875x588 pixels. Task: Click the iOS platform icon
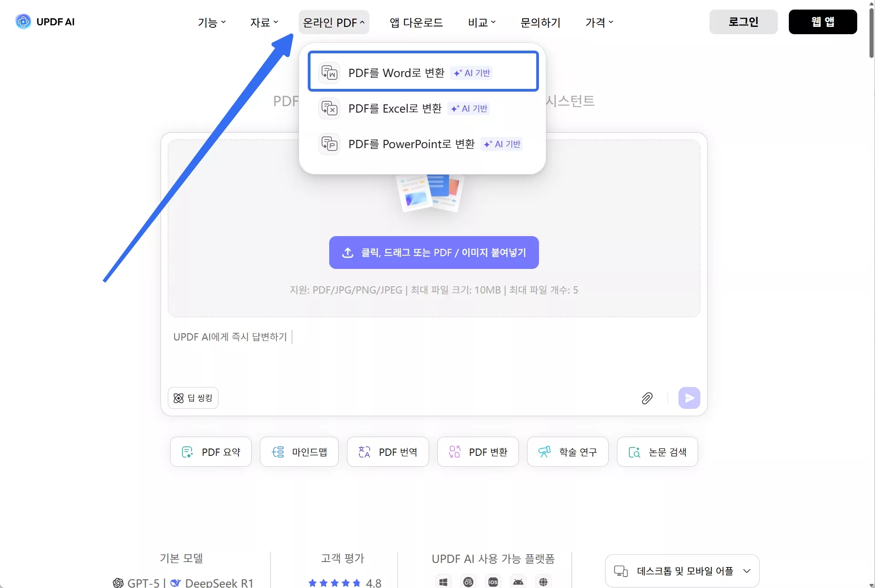click(x=493, y=582)
